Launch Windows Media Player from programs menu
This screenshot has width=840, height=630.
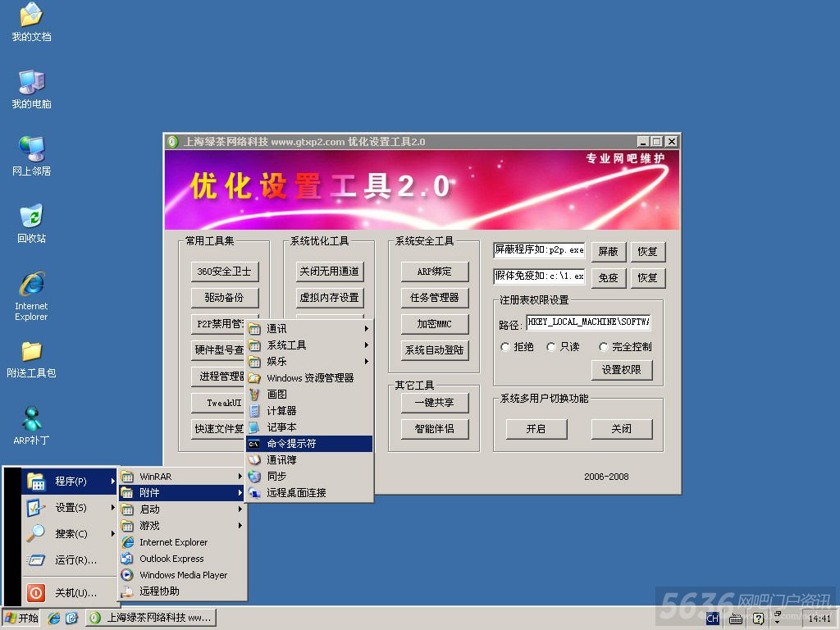182,575
